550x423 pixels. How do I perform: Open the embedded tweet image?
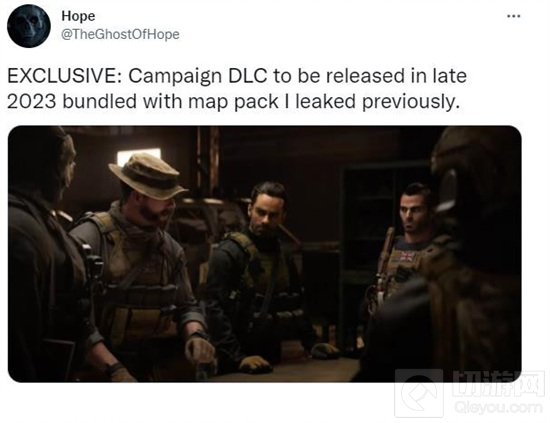pyautogui.click(x=264, y=254)
